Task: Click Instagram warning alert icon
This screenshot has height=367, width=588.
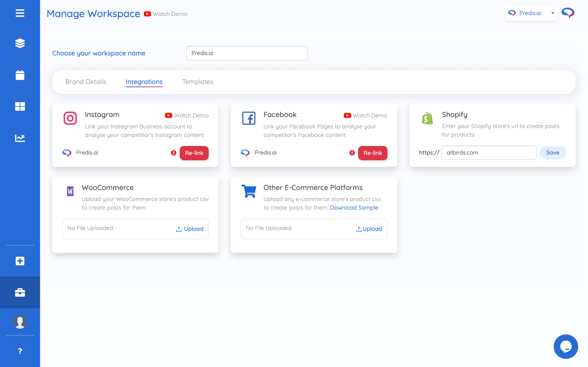Action: (174, 153)
